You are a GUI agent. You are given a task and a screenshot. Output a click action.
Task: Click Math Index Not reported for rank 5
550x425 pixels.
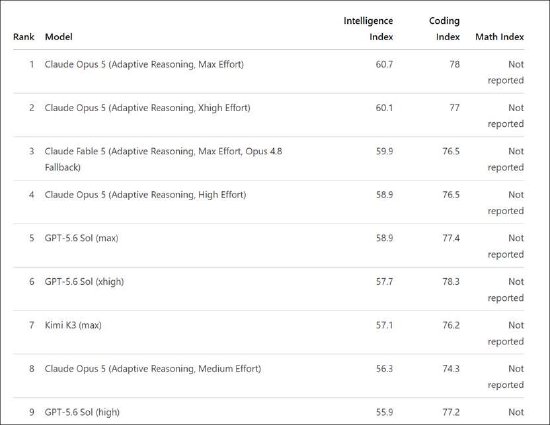coord(506,246)
